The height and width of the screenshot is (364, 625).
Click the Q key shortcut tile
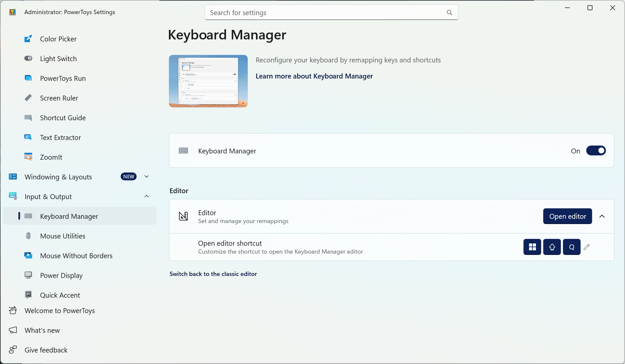572,247
